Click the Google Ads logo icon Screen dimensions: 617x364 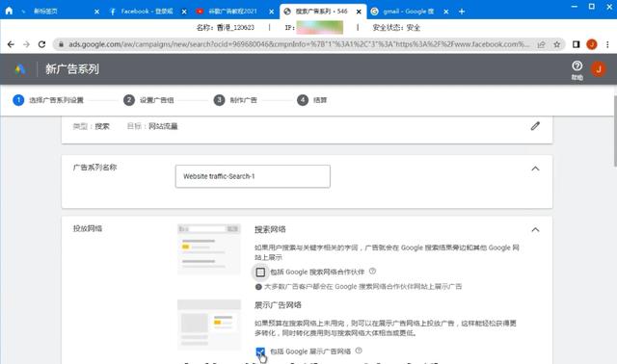20,69
